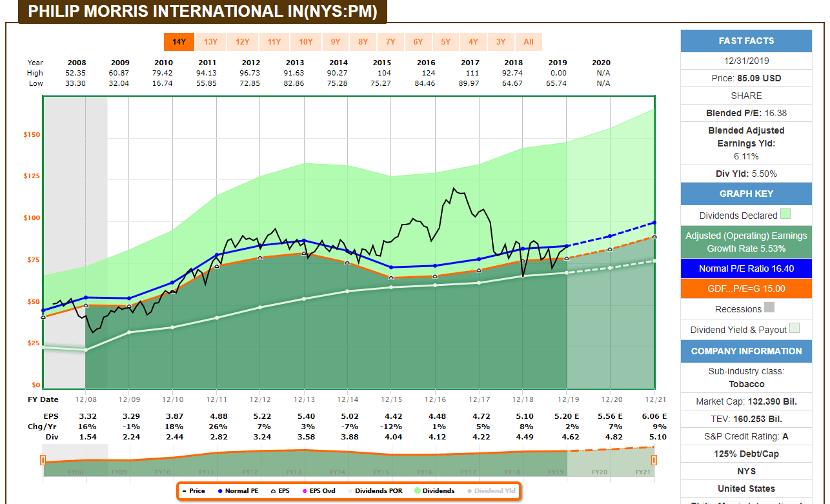Switch to the 3Y time range
This screenshot has width=830, height=504.
point(501,42)
